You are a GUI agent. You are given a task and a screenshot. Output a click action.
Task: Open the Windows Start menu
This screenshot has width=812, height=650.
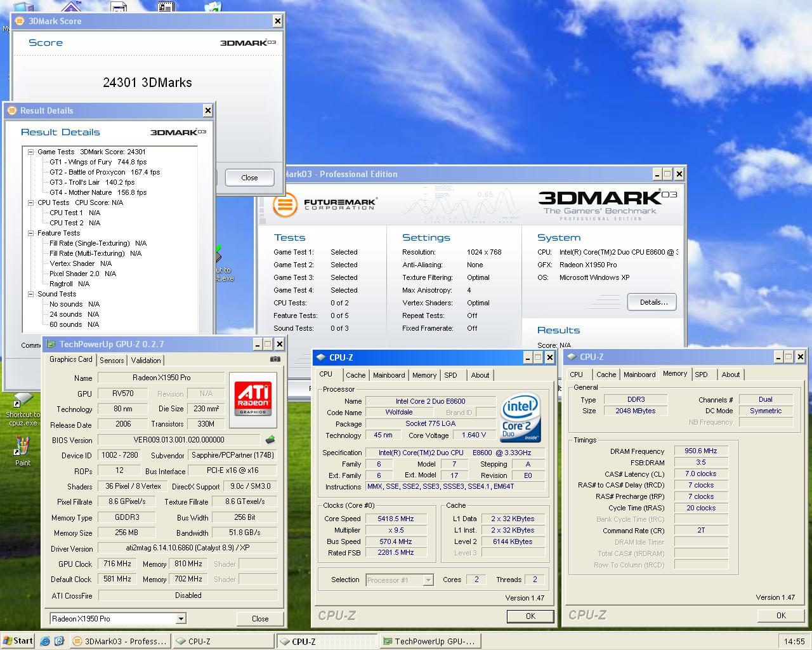tap(18, 641)
